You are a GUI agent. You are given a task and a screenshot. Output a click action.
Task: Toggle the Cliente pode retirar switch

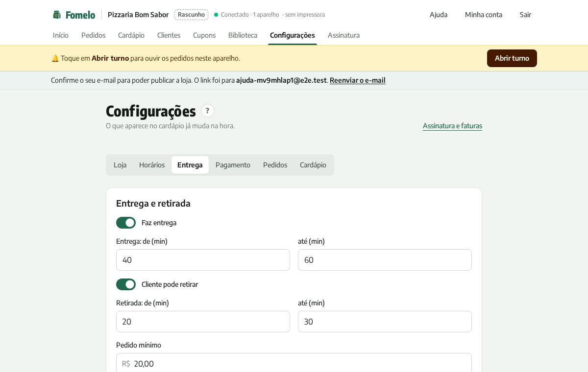[126, 284]
